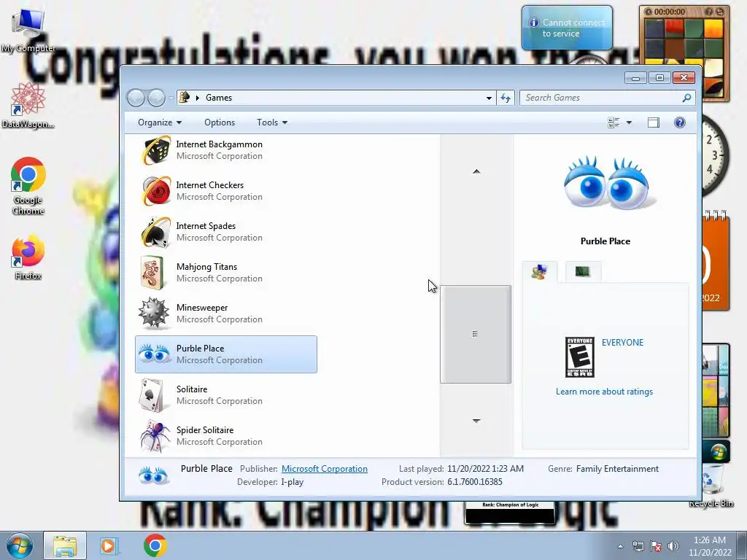Expand the Tools dropdown menu
This screenshot has width=747, height=560.
point(272,122)
